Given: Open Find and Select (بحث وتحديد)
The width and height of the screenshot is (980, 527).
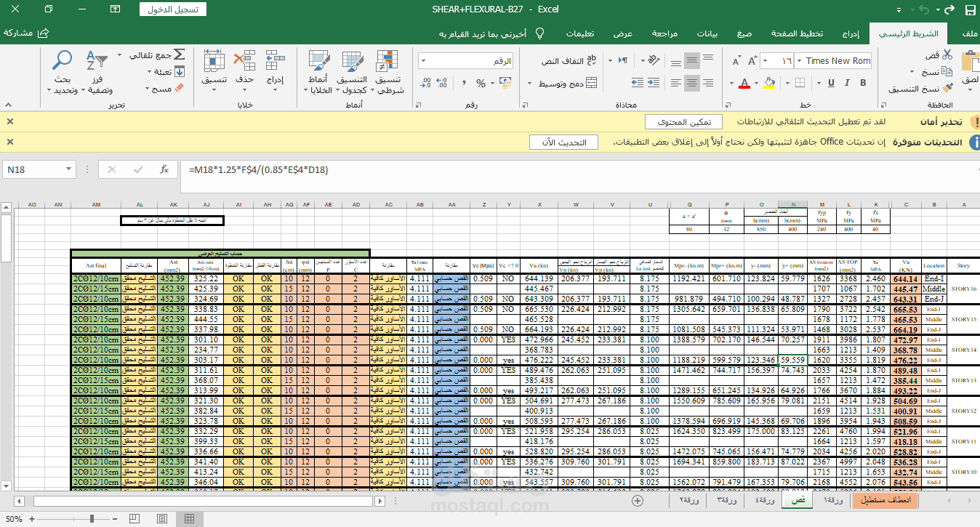Looking at the screenshot, I should [63, 73].
